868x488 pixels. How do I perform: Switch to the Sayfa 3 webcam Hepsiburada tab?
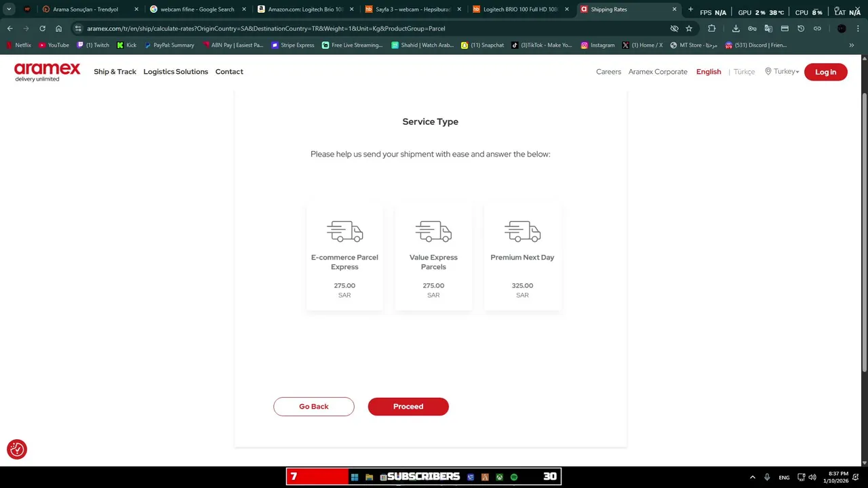tap(412, 9)
